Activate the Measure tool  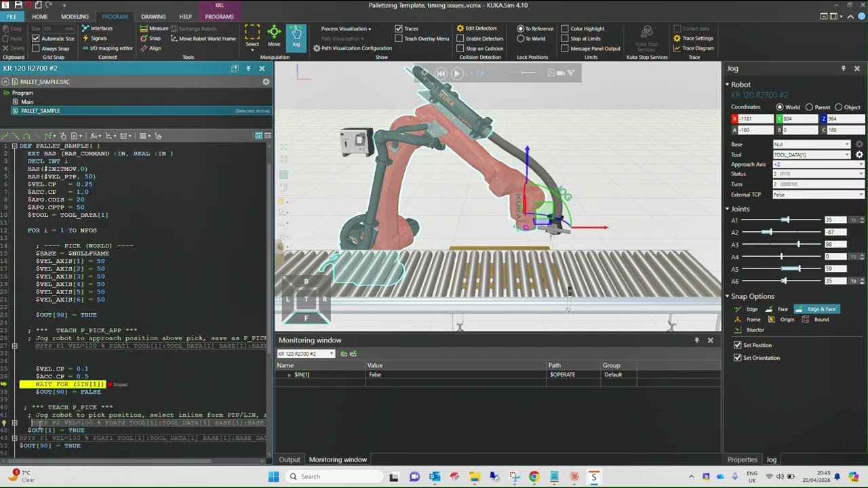[x=155, y=28]
